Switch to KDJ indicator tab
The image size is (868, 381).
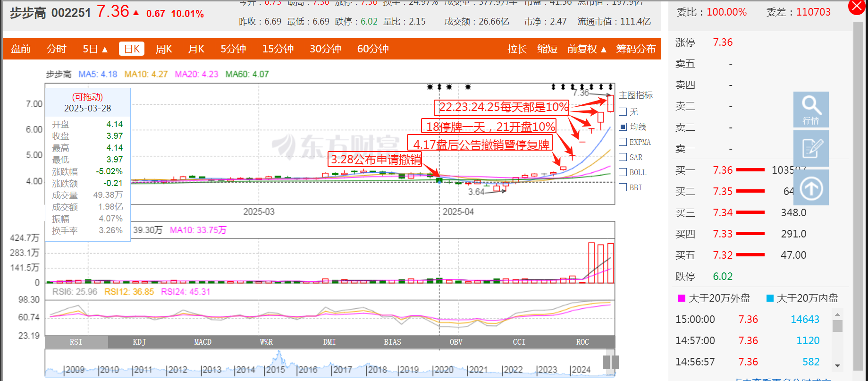coord(139,342)
